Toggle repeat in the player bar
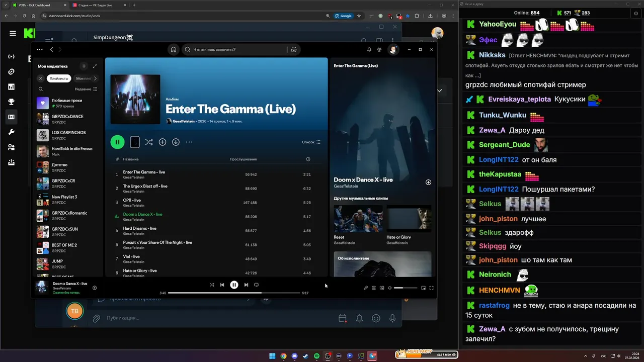The image size is (644, 362). pos(256,285)
